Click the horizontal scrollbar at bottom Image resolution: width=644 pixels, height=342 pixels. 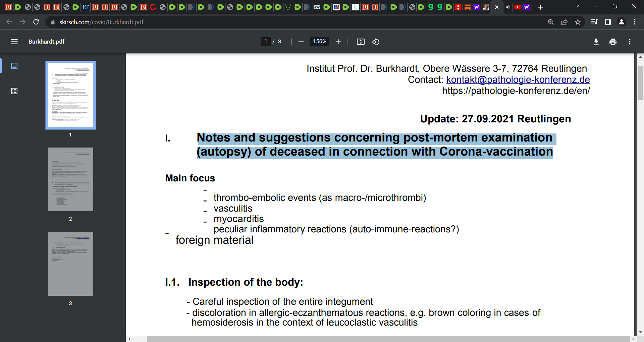[388, 339]
